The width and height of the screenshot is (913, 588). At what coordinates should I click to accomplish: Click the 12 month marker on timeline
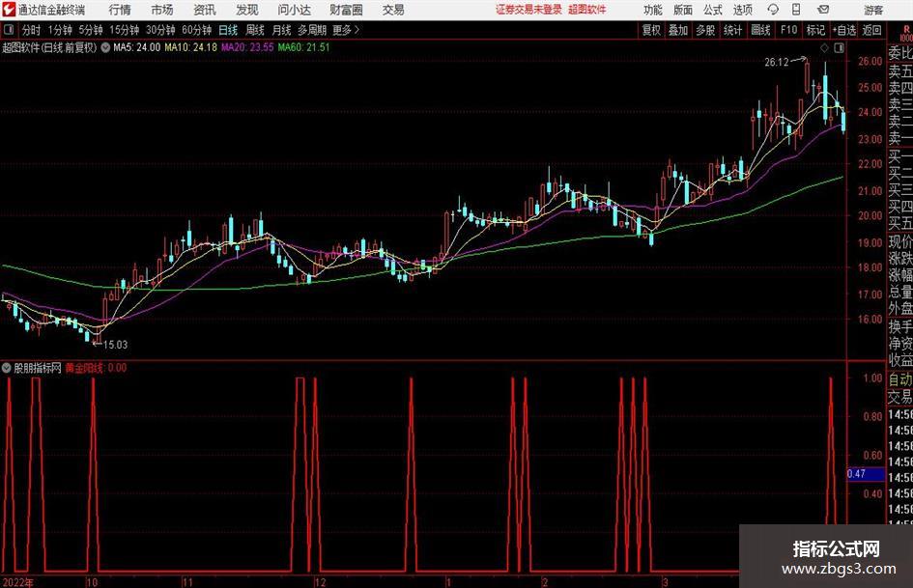(x=320, y=582)
